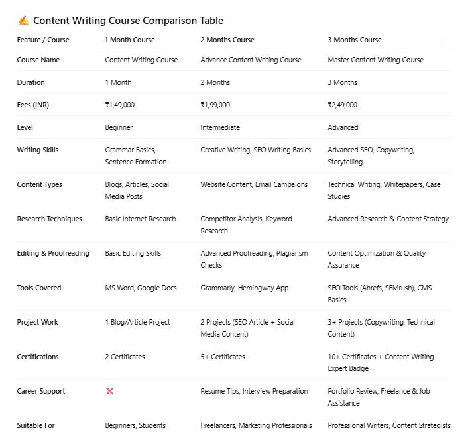Click the copy table icon in header row
The width and height of the screenshot is (476, 448).
444,40
